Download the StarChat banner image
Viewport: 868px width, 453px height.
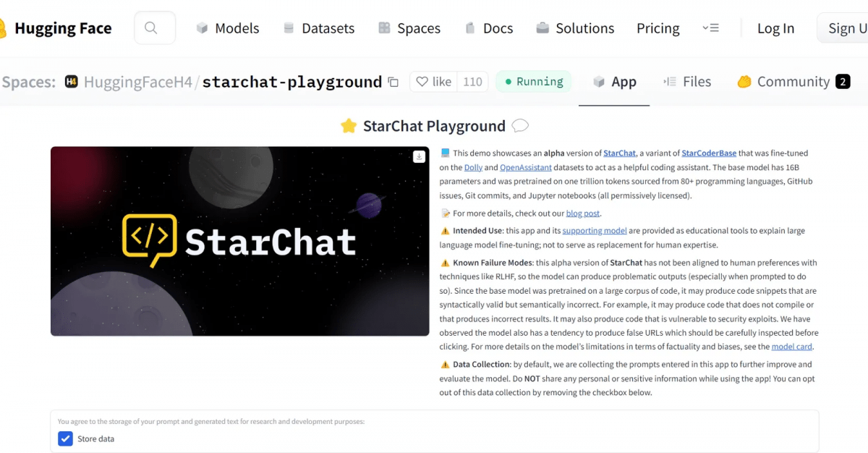click(x=419, y=156)
